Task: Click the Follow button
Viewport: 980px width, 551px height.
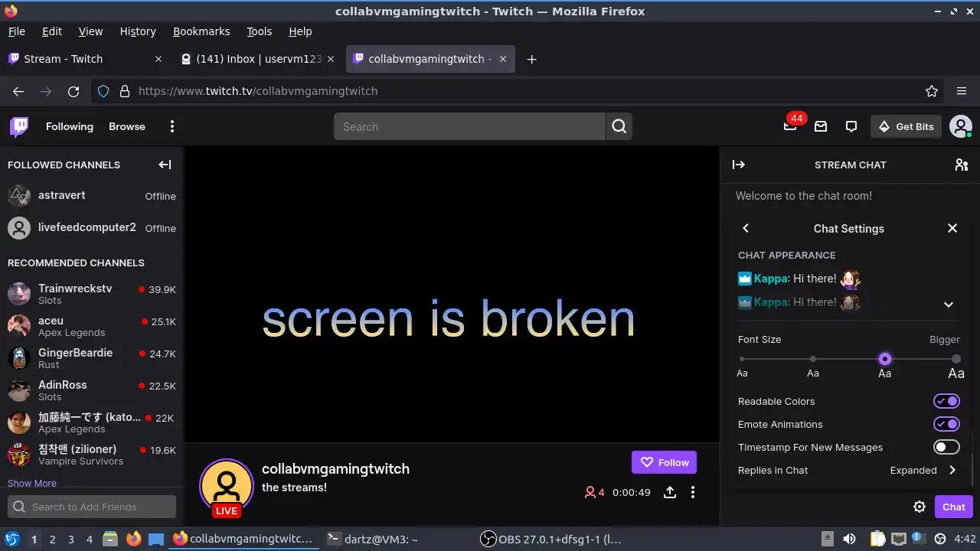Action: (x=664, y=462)
